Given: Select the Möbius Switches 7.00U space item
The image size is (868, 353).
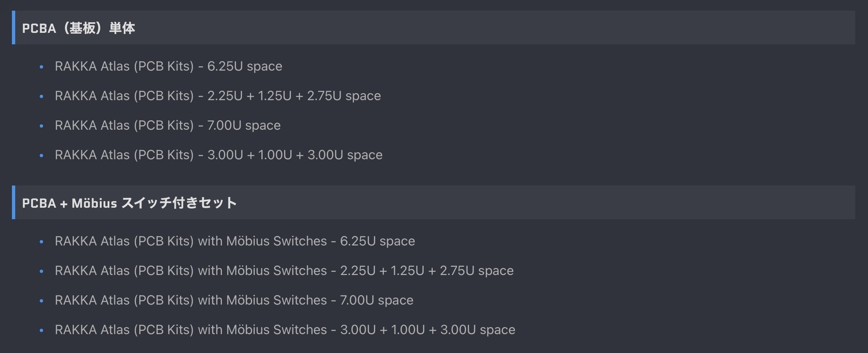Looking at the screenshot, I should (234, 300).
